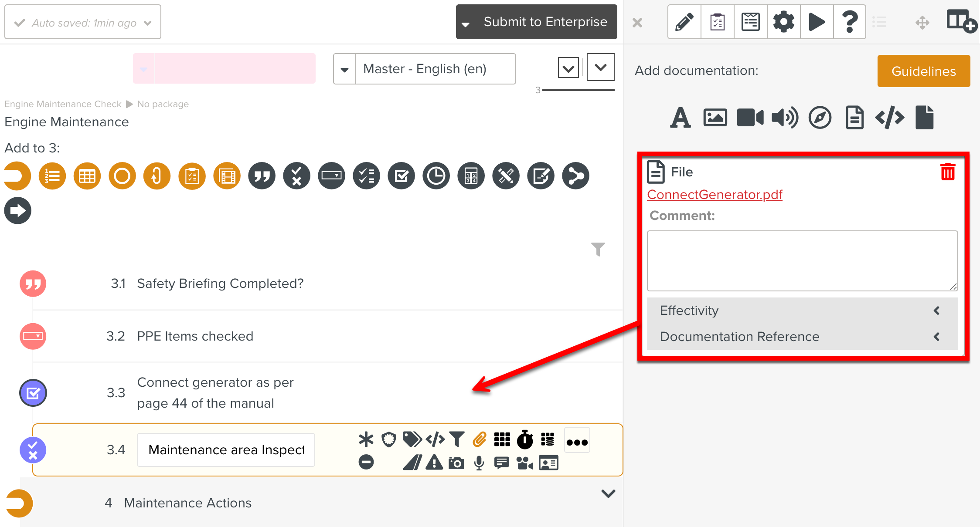
Task: Delete the attached file with the trash icon
Action: pos(948,172)
